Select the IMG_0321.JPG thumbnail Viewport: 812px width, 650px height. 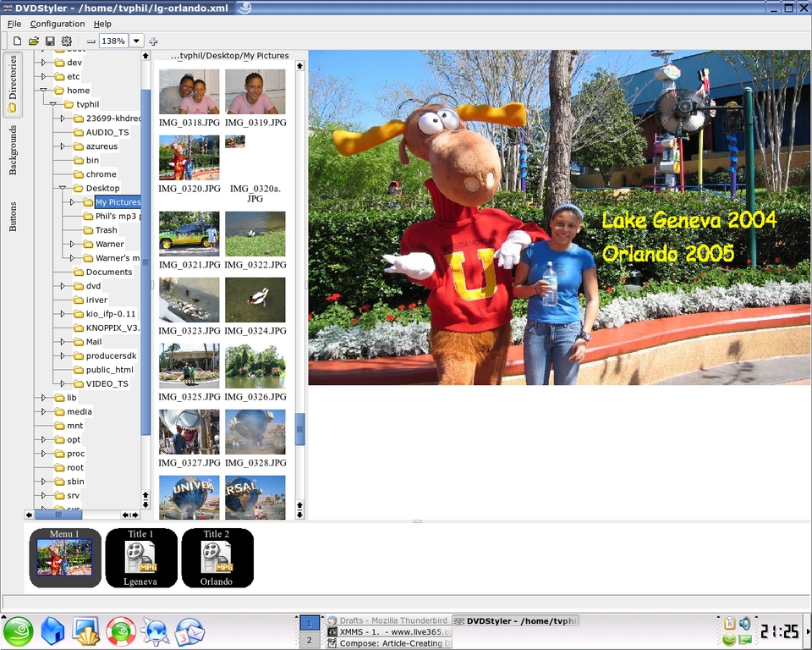point(189,234)
